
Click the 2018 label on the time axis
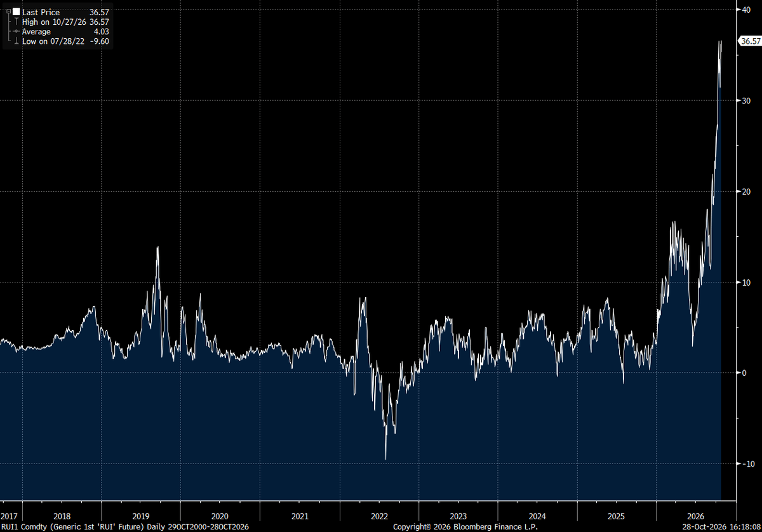(x=62, y=516)
